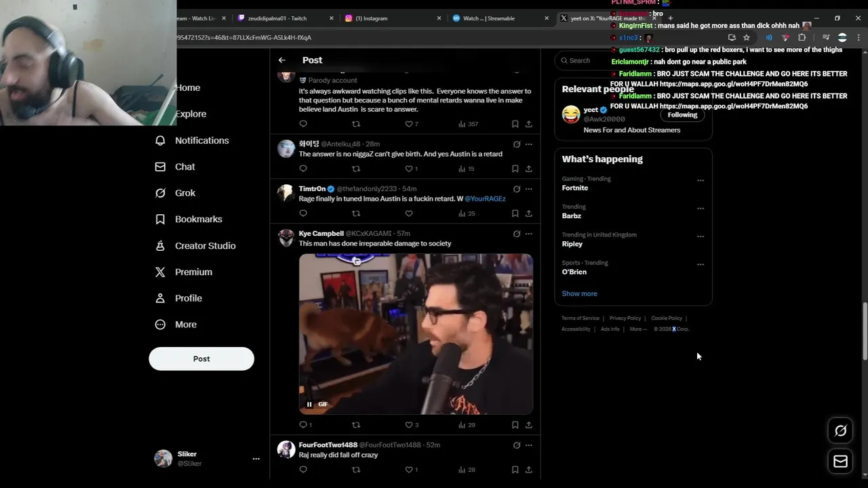Bookmark Timtr0n's post

pyautogui.click(x=515, y=213)
